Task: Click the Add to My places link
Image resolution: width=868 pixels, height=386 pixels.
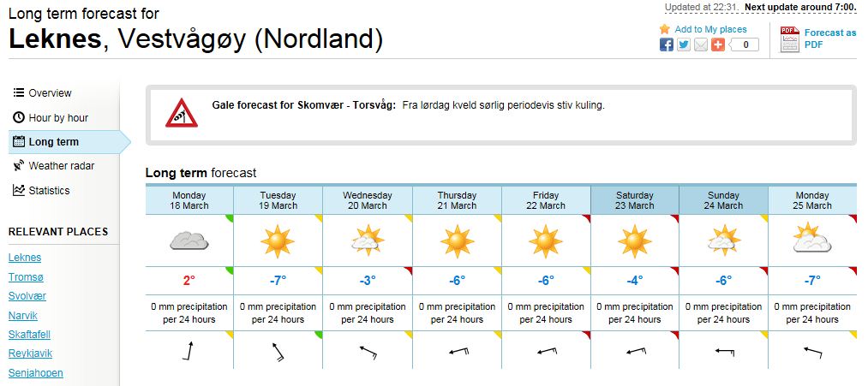Action: [711, 29]
